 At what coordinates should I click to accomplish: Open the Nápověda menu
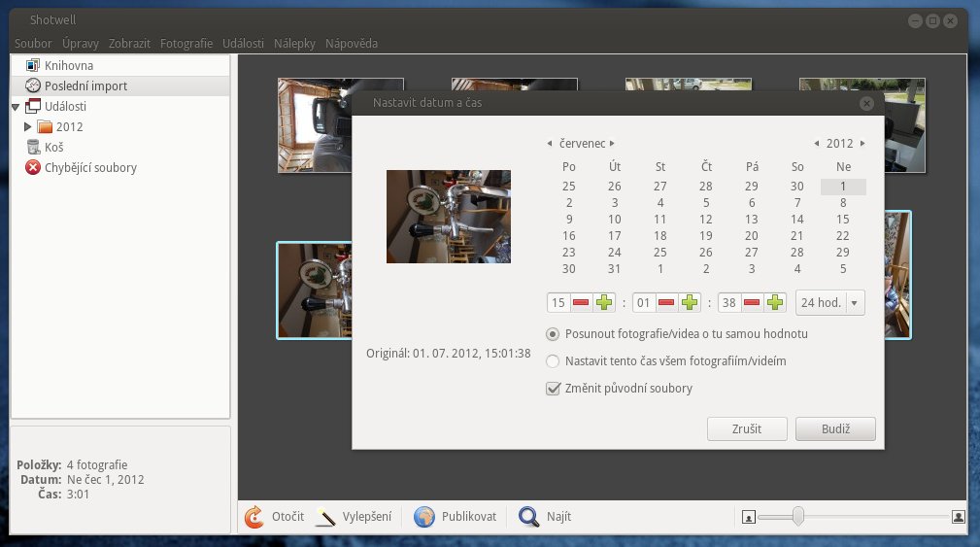pyautogui.click(x=351, y=44)
